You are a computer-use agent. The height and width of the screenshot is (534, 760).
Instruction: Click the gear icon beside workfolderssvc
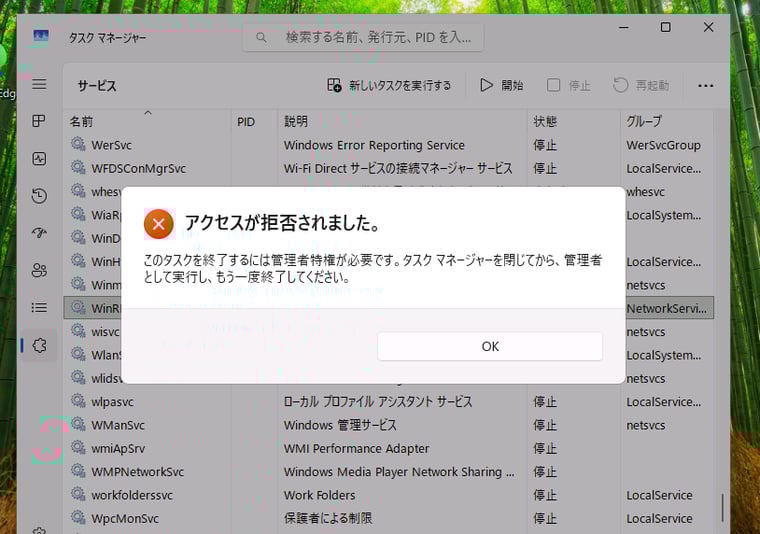[78, 493]
